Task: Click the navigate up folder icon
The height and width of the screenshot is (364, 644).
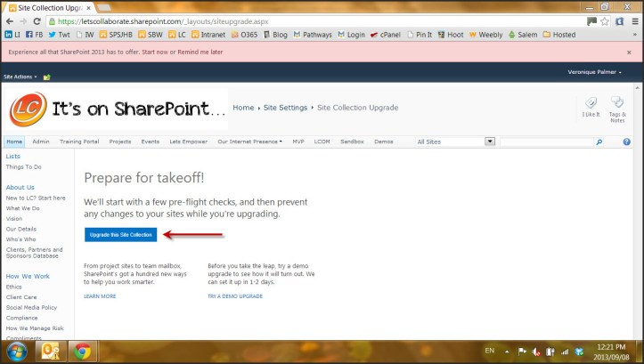Action: click(x=46, y=77)
